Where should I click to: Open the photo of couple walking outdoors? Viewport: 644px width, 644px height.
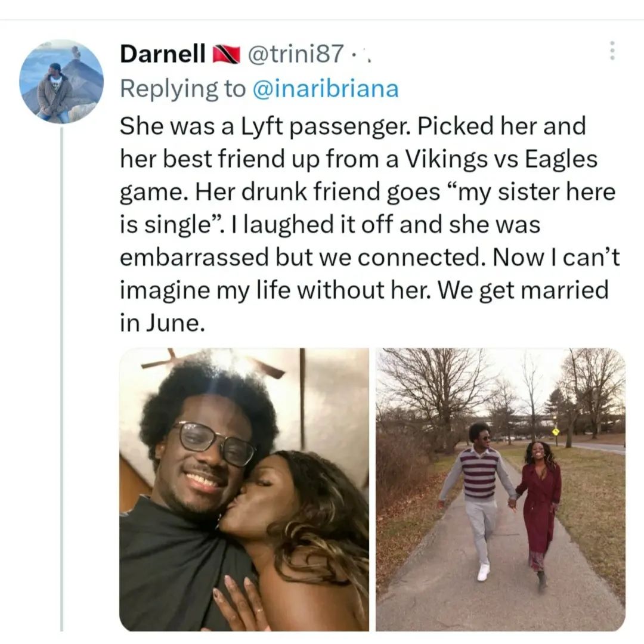(x=500, y=490)
